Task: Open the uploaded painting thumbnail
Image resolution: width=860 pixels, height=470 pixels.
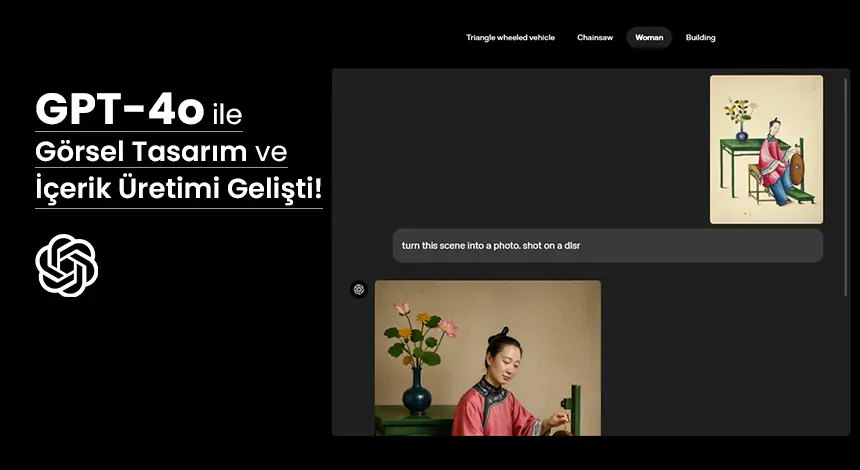Action: pyautogui.click(x=766, y=149)
